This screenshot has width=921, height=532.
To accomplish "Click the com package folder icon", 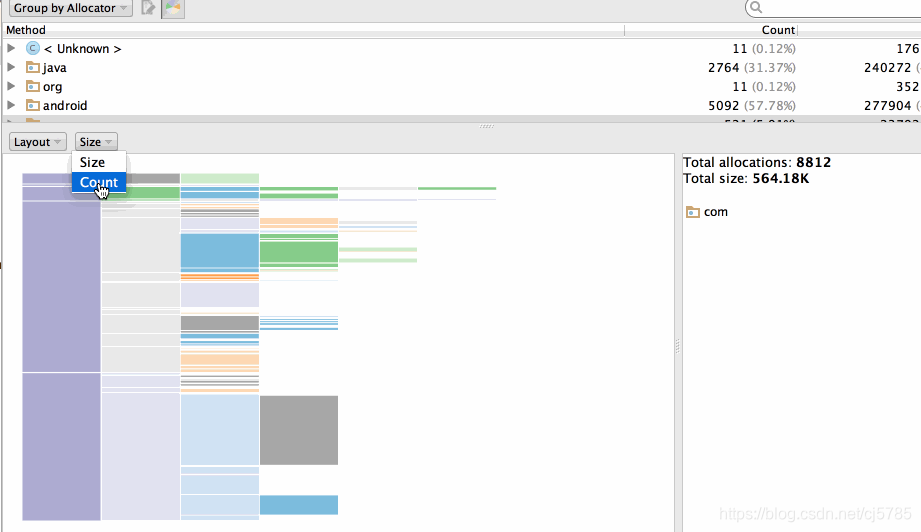I will point(693,212).
